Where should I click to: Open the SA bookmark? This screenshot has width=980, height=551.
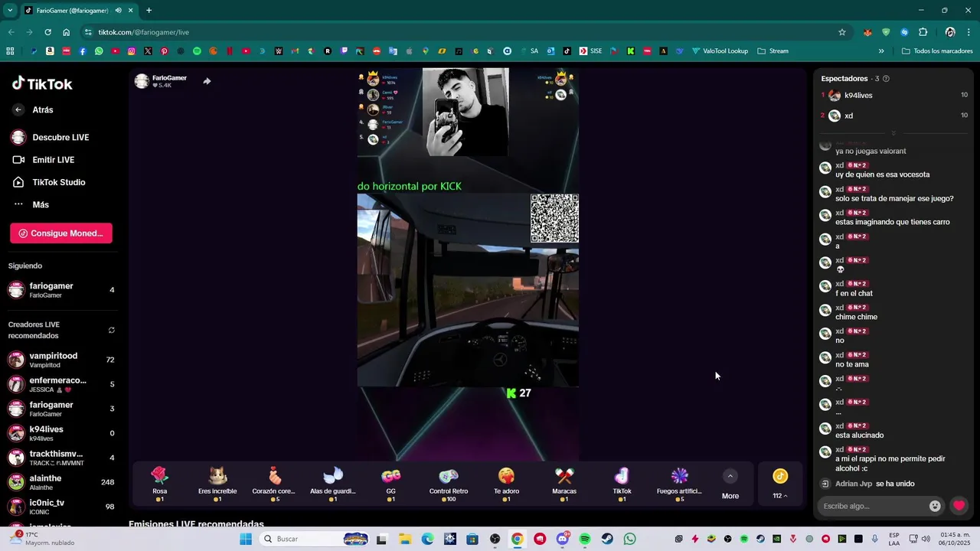(529, 51)
